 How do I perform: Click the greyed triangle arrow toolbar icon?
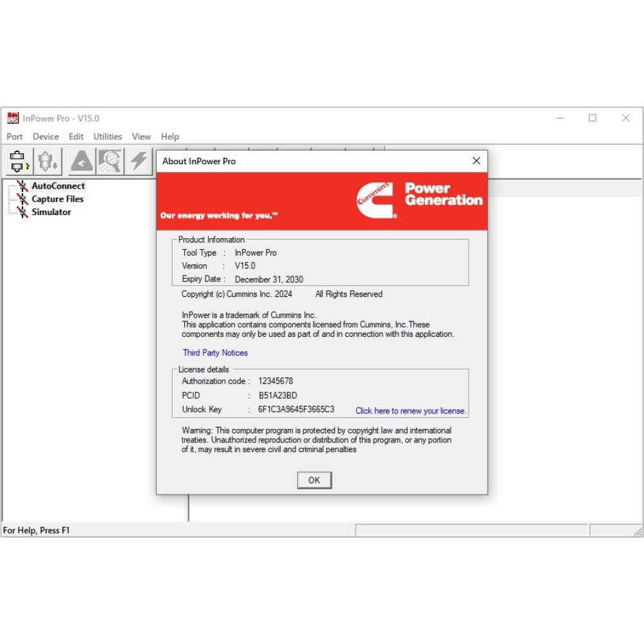tap(82, 161)
